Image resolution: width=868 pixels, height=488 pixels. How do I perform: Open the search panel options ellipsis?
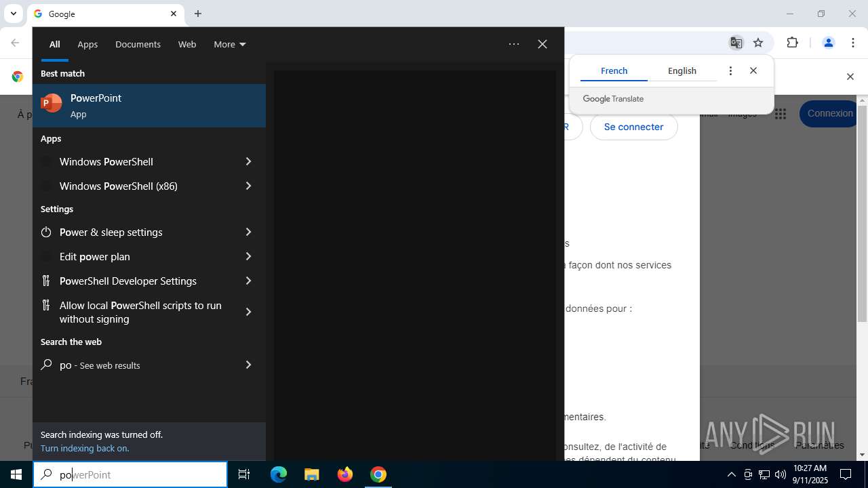pyautogui.click(x=514, y=44)
